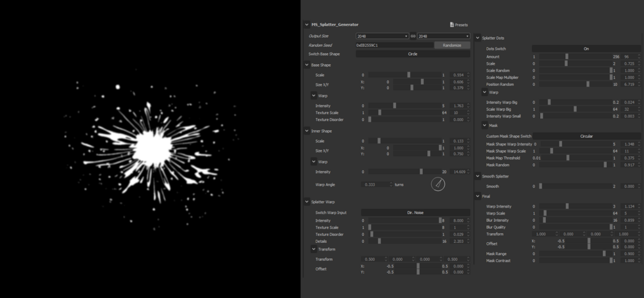This screenshot has height=298, width=644.
Task: Step the Warp Angle turns spinner
Action: [391, 185]
